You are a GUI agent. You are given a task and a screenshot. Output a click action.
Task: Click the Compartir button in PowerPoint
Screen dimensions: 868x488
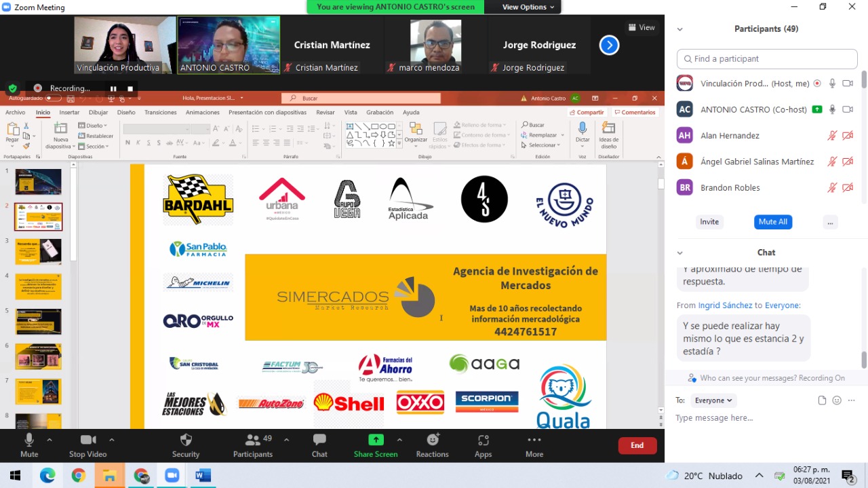[x=587, y=113]
